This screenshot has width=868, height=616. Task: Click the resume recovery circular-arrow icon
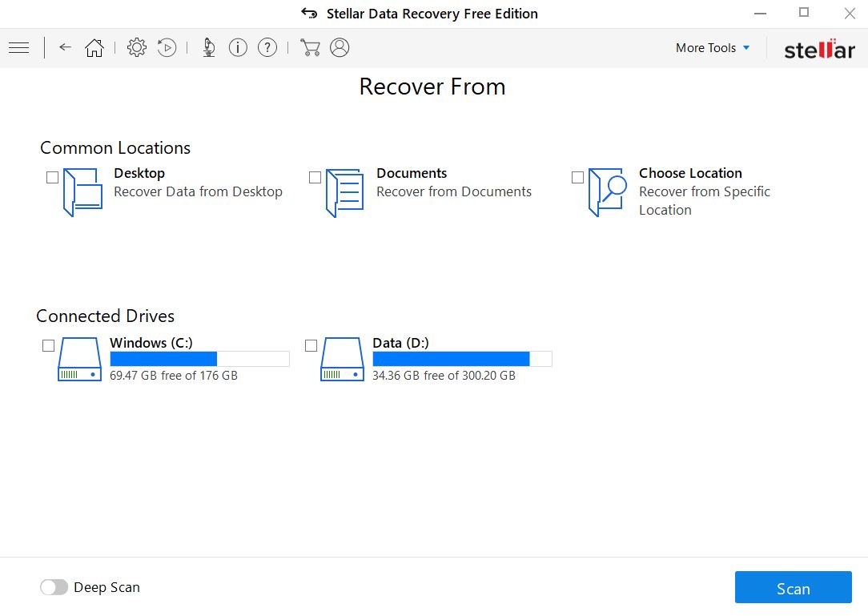click(x=167, y=47)
